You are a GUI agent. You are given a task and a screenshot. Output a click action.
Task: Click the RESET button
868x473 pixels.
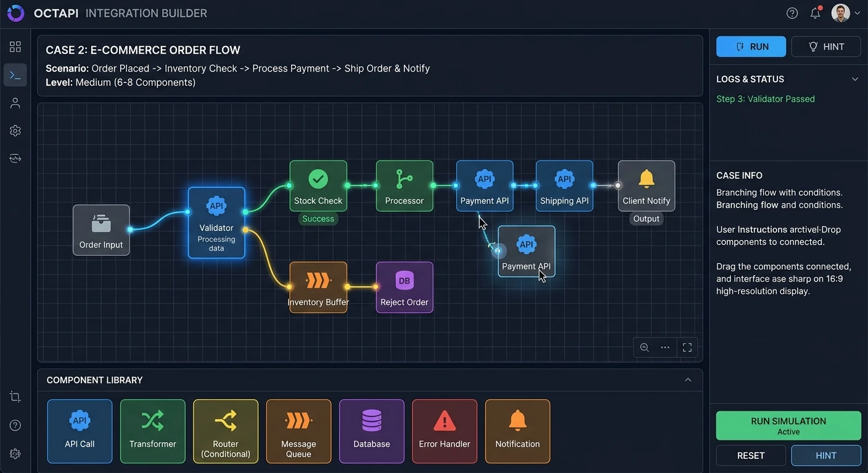[751, 456]
